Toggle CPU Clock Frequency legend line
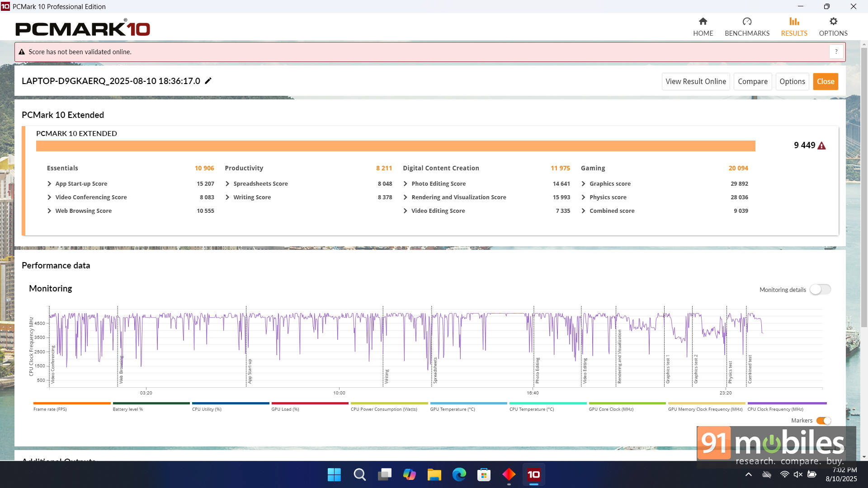 787,404
